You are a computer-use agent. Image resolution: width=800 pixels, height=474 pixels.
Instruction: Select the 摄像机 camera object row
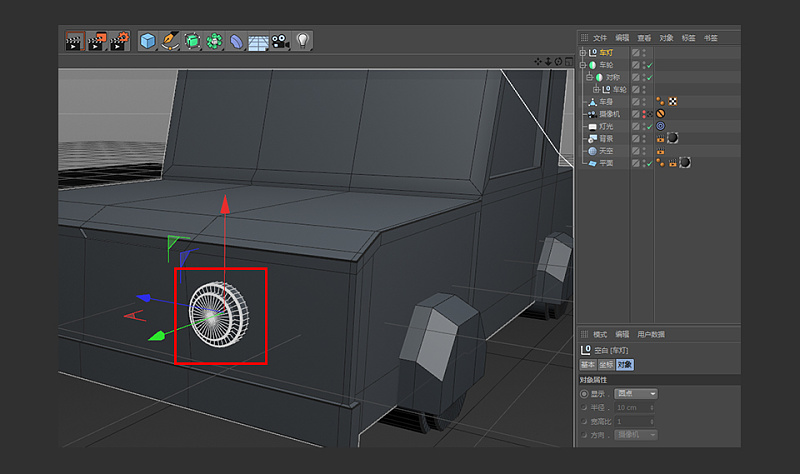tap(610, 114)
